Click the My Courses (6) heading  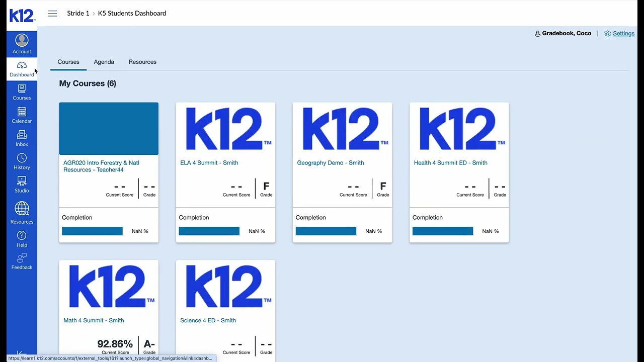[88, 83]
